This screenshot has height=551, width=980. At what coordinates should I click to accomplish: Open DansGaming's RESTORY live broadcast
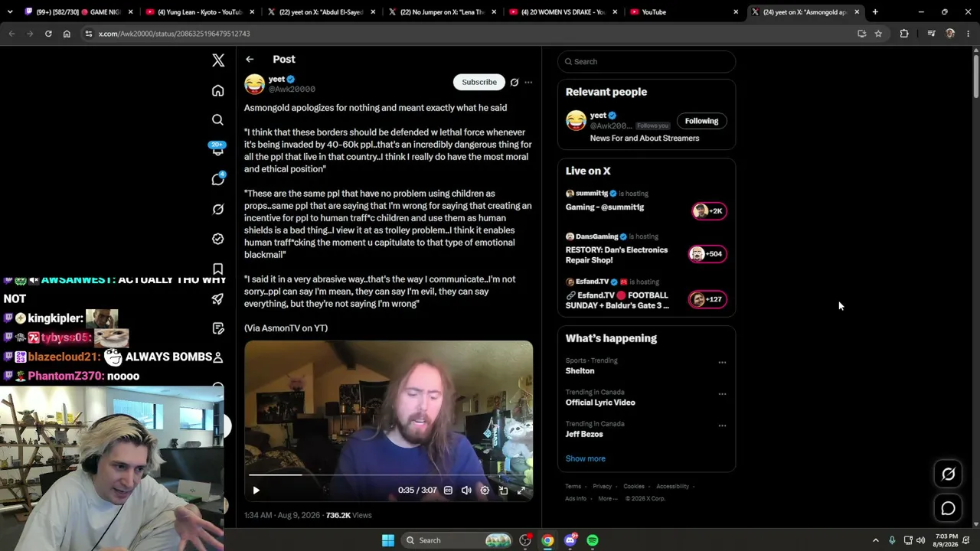(646, 249)
